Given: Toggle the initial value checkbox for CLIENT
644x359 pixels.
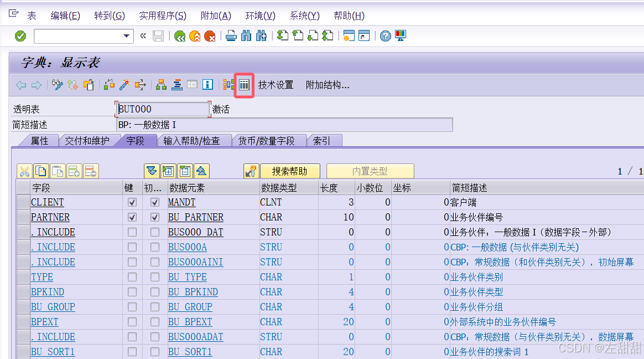Looking at the screenshot, I should [155, 202].
